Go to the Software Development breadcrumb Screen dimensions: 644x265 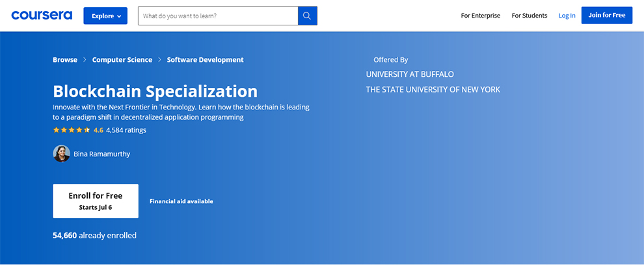pos(205,59)
